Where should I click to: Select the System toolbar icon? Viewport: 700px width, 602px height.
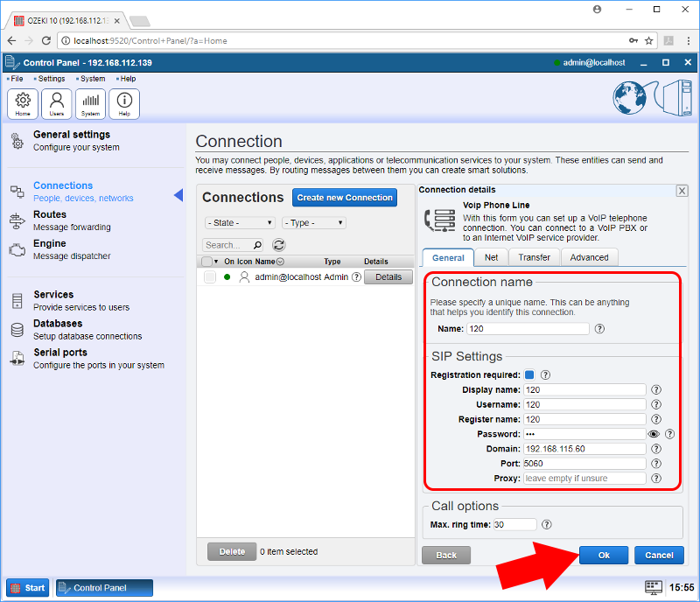coord(90,102)
